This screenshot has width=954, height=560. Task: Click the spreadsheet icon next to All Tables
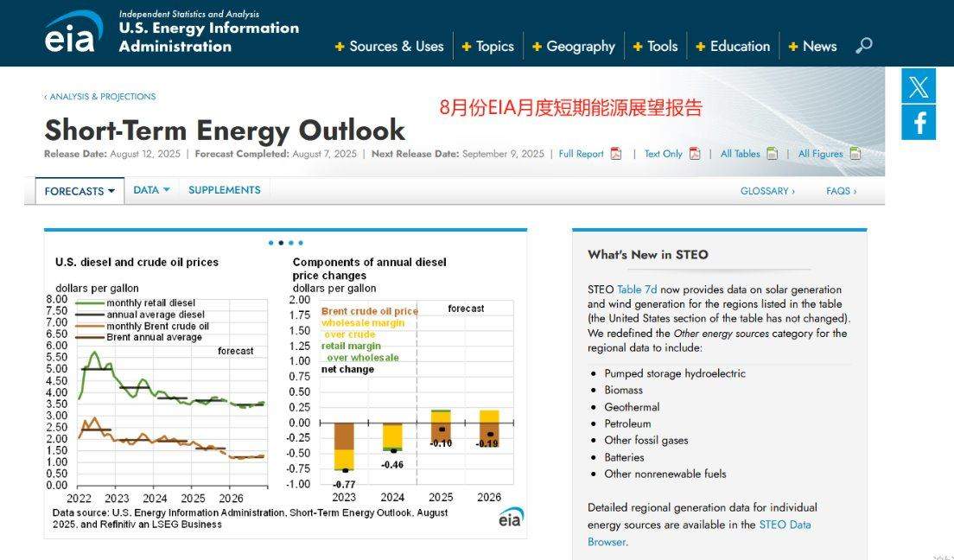pos(772,154)
